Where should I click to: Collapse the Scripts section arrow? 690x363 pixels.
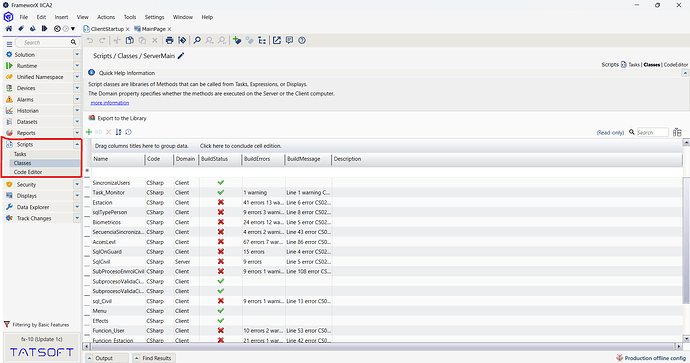[x=77, y=144]
